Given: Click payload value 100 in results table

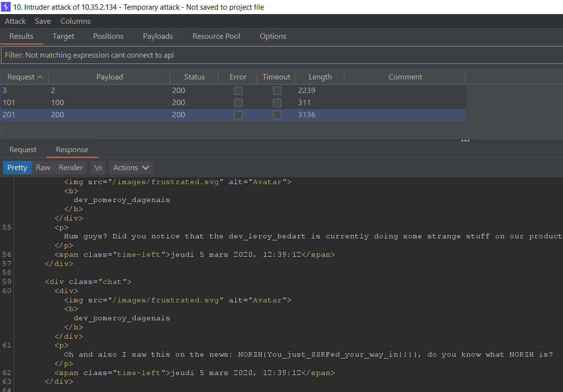Looking at the screenshot, I should click(x=58, y=103).
